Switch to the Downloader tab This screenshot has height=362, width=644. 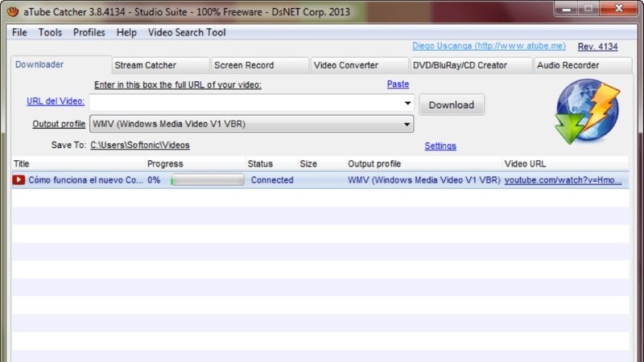[x=61, y=64]
